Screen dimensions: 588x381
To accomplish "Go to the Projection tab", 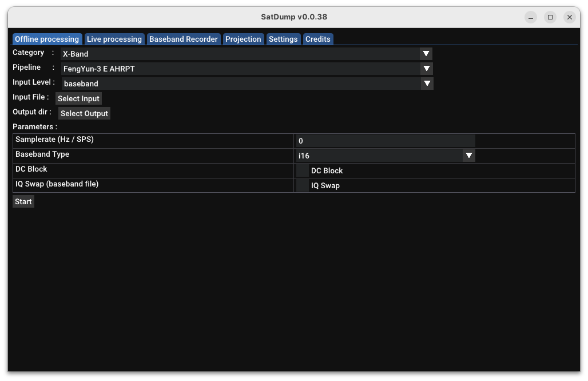I will tap(243, 39).
